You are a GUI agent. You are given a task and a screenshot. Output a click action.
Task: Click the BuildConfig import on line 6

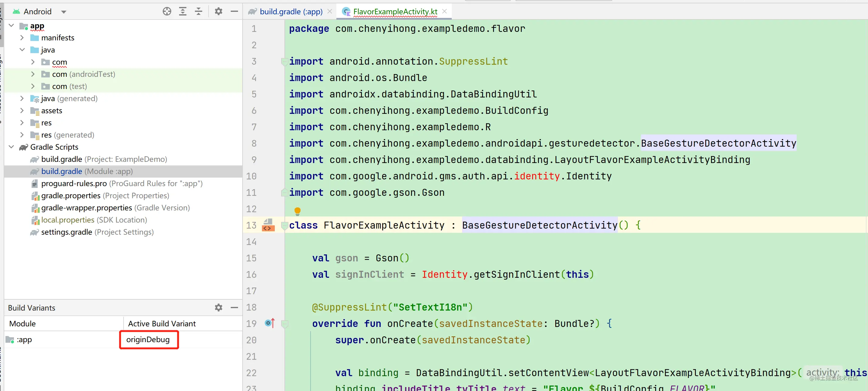point(516,110)
